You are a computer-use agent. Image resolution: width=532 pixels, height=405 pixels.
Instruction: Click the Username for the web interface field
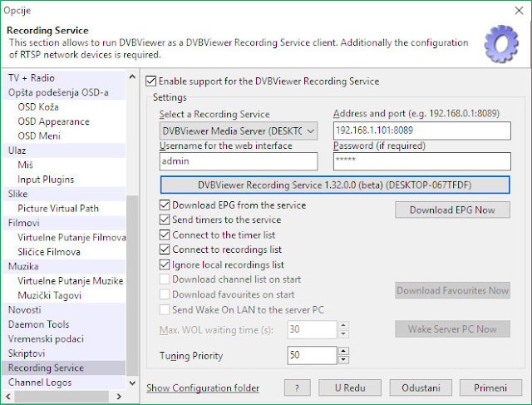239,161
